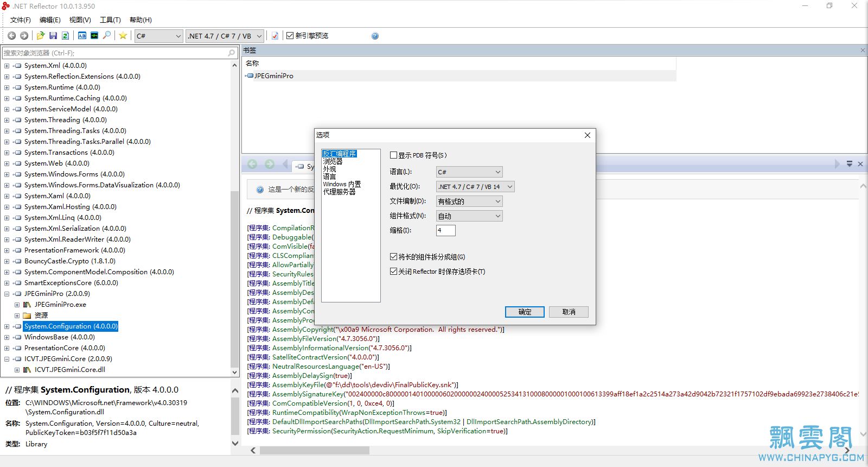Viewport: 868px width, 467px height.
Task: Click the magnifying glass Search icon
Action: coord(107,36)
